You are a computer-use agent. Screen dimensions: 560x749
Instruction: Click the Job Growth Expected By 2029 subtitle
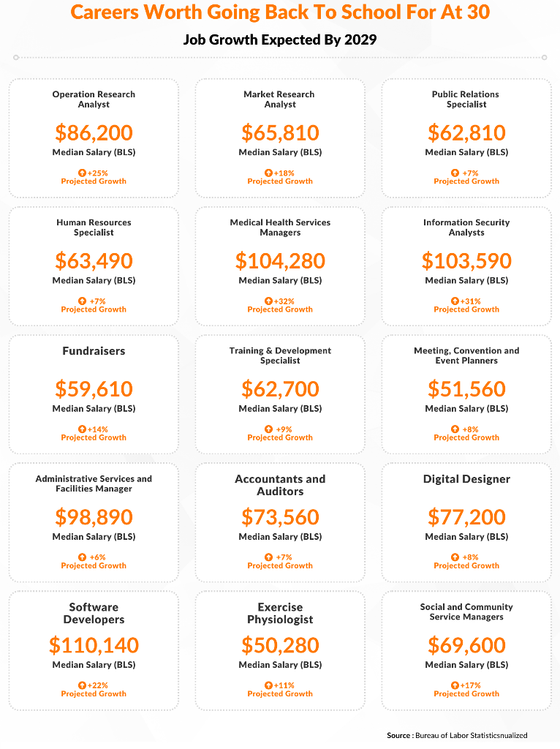[280, 39]
